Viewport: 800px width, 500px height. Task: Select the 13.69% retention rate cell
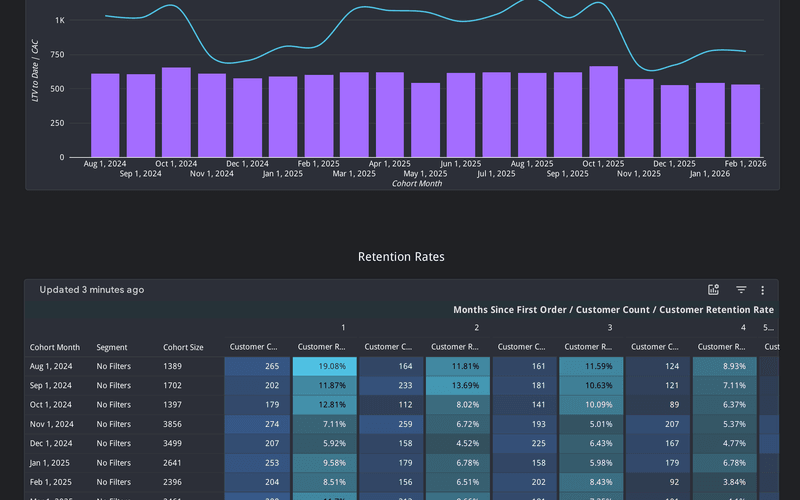[x=457, y=386]
